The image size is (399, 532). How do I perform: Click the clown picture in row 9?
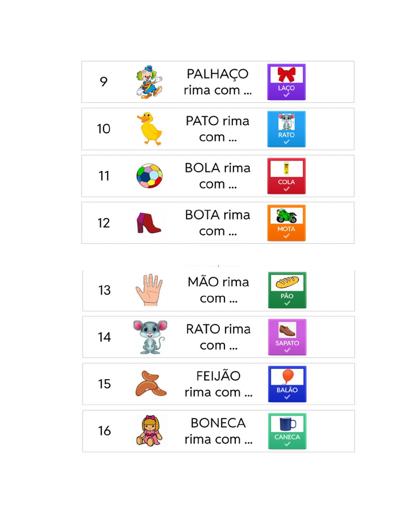point(149,82)
